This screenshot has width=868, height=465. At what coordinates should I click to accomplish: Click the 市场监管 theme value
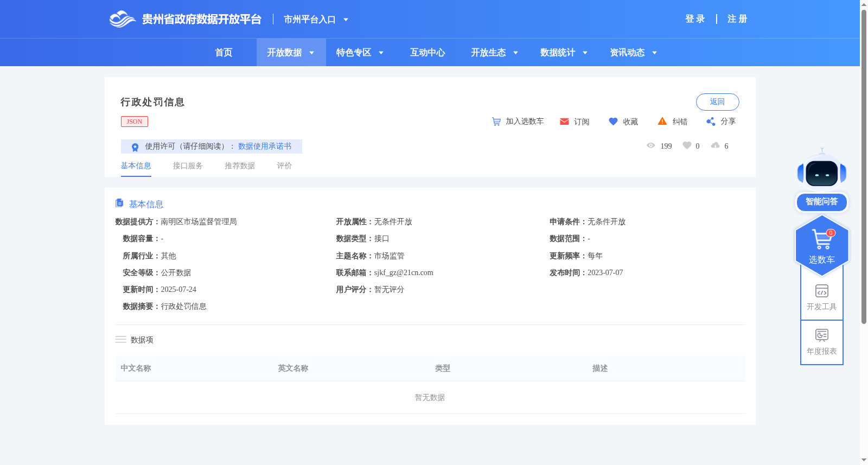[x=389, y=256]
